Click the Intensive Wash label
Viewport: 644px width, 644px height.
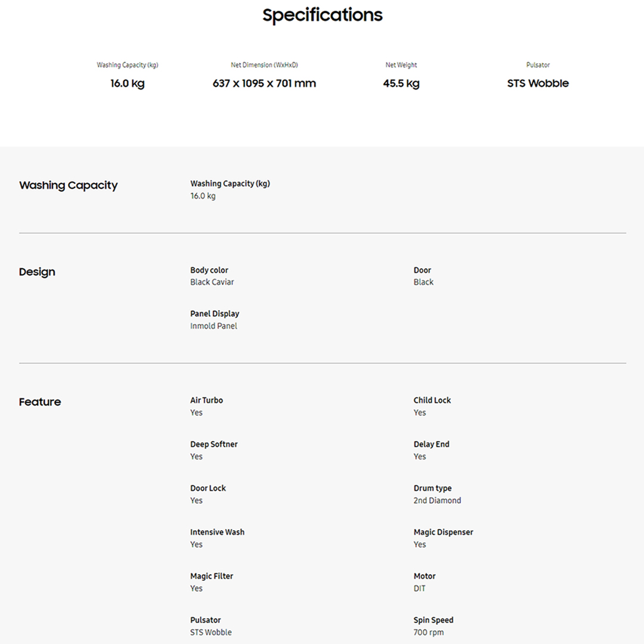pyautogui.click(x=217, y=532)
